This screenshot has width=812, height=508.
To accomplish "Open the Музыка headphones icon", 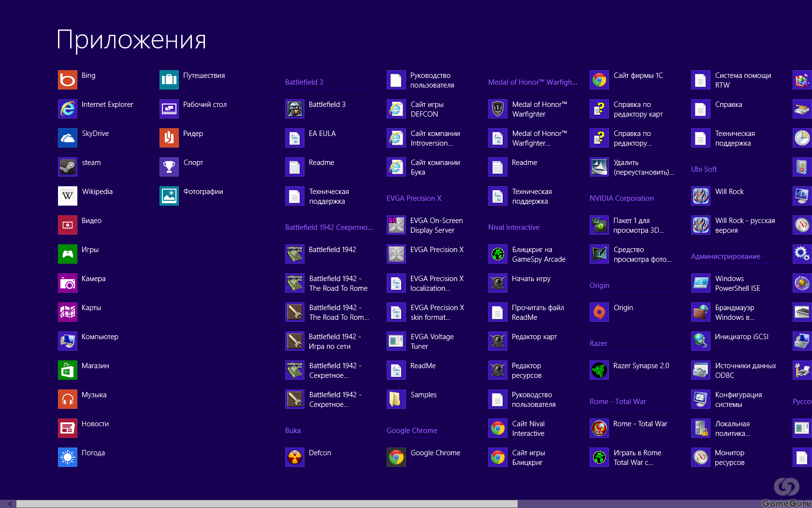I will 68,399.
